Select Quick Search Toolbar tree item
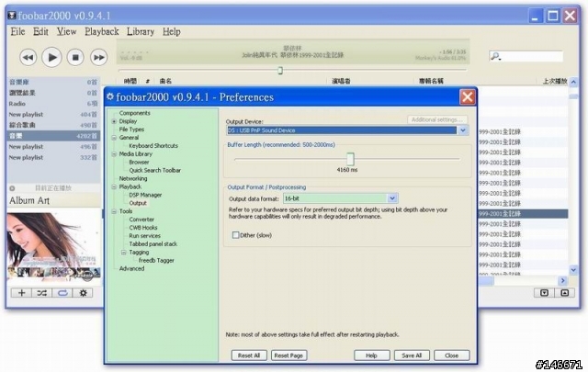This screenshot has height=372, width=588. pyautogui.click(x=155, y=170)
